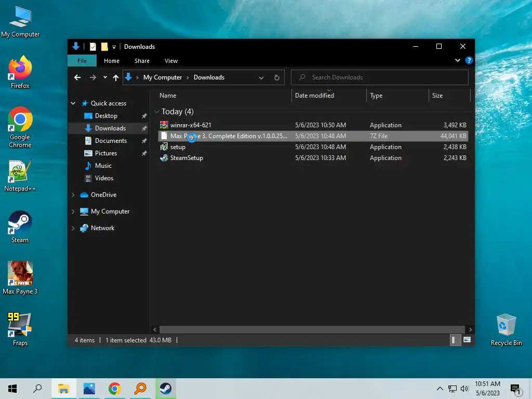Select the Max Payne 3 Complete Edition 7Z file

click(x=313, y=136)
